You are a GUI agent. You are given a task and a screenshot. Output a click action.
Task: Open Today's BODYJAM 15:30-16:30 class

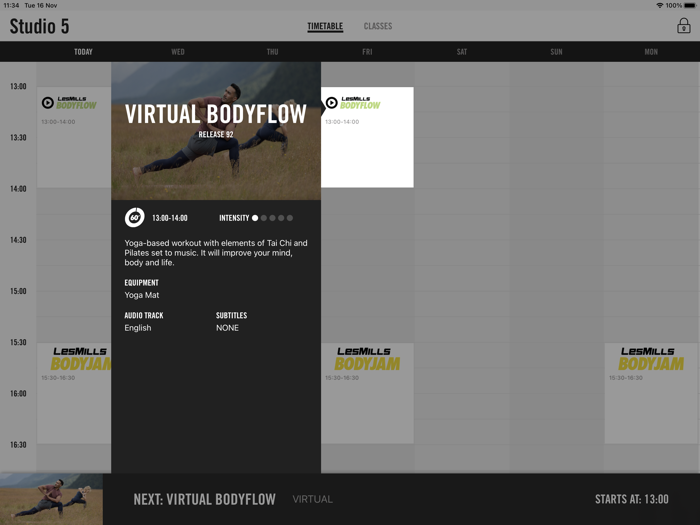click(74, 393)
